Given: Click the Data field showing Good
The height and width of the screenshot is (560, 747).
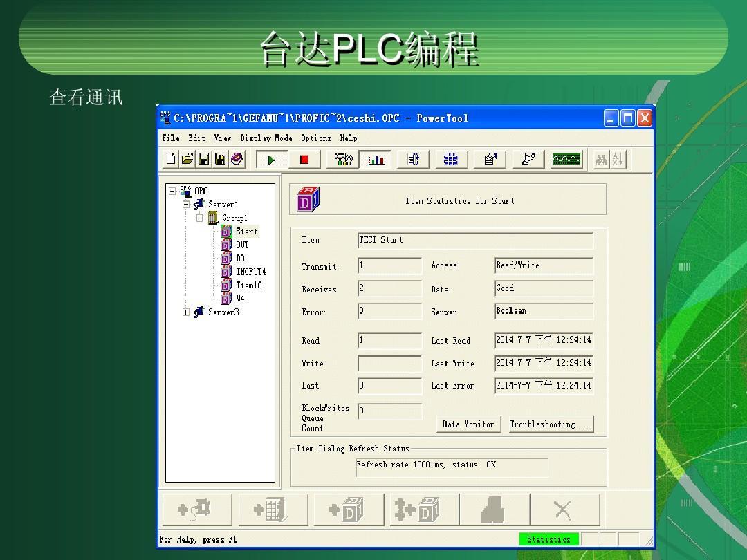Looking at the screenshot, I should [544, 288].
